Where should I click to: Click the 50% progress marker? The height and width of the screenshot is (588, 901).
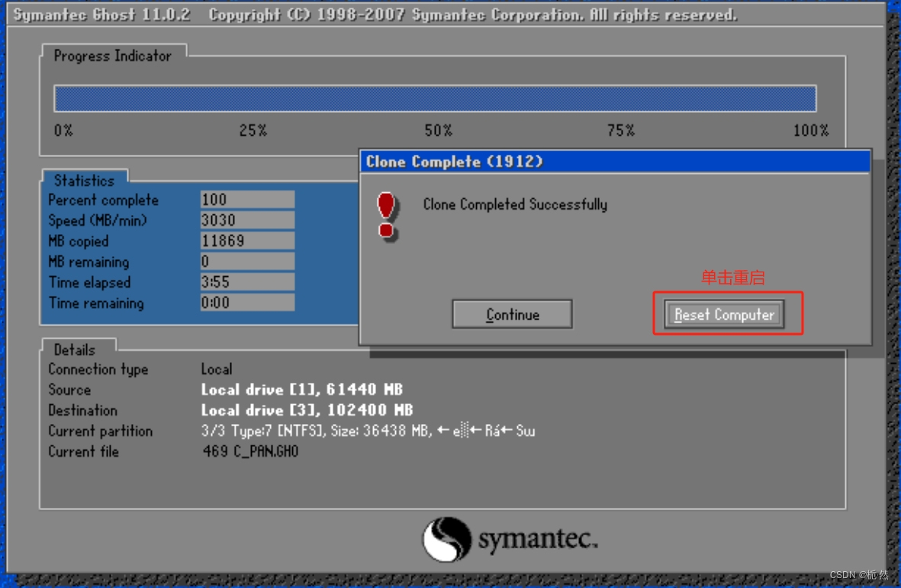tap(439, 130)
